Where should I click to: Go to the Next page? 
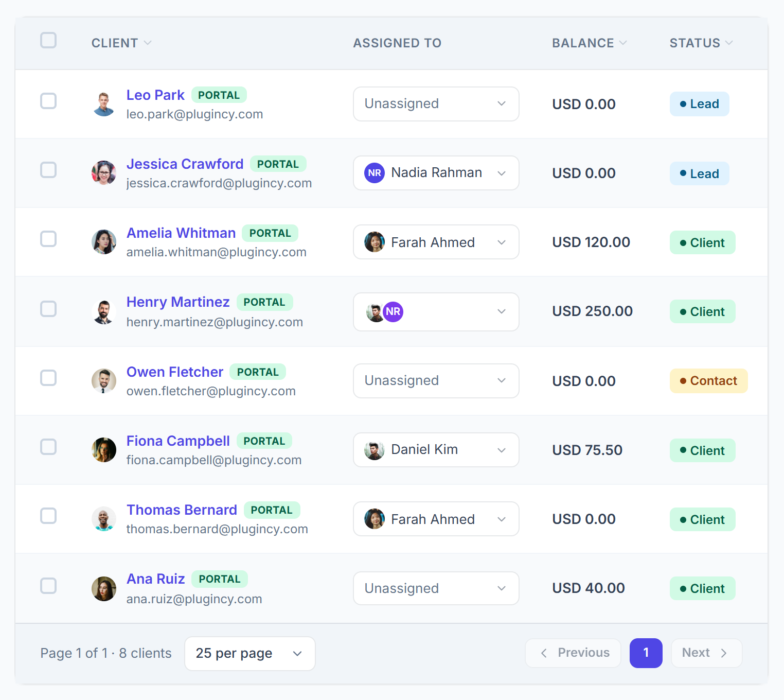point(707,653)
